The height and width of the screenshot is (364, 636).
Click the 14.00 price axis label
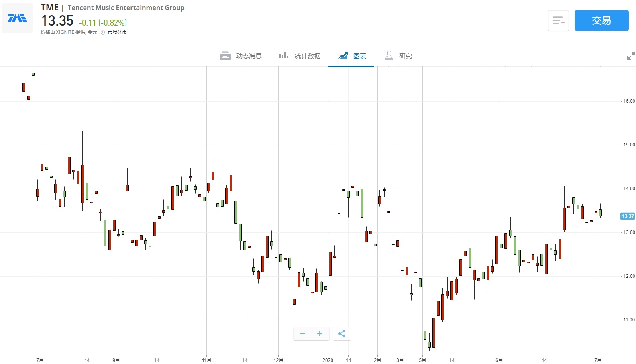pyautogui.click(x=629, y=189)
